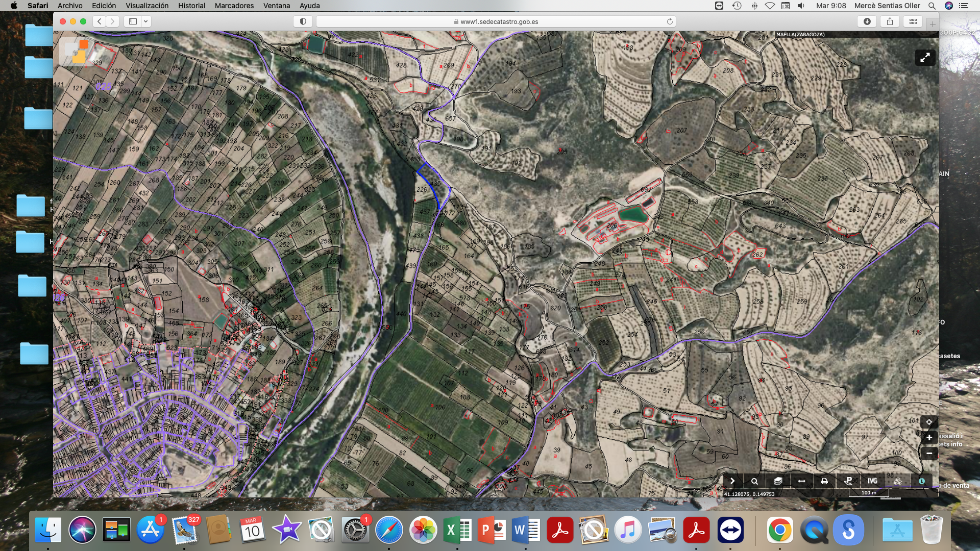Toggle the privacy shield beside address bar
Screen dimensions: 980x551
click(x=303, y=21)
